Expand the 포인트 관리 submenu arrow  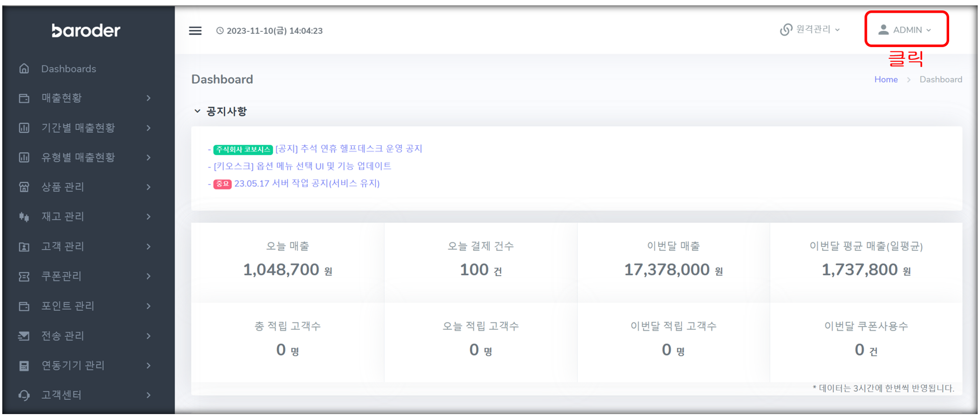pos(148,306)
